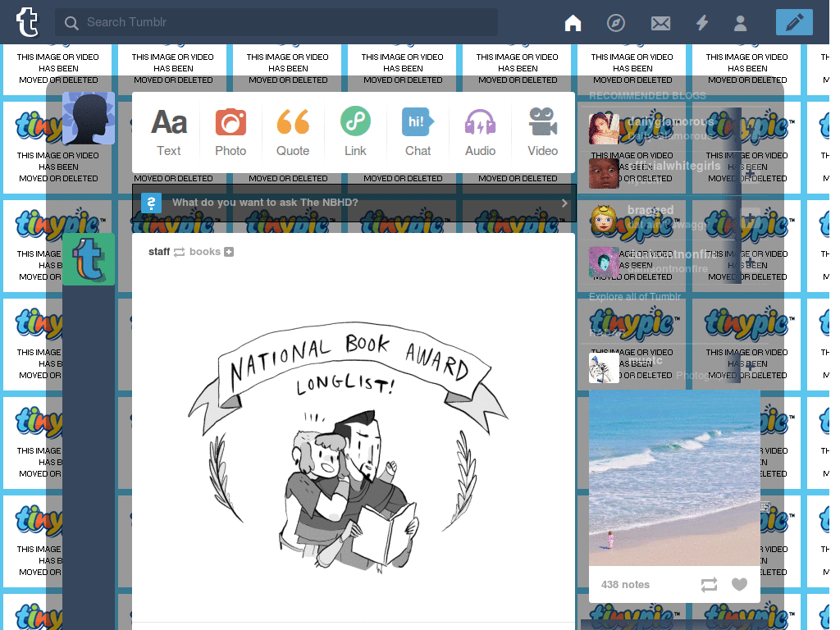Open dailyglamorous recommended blog
Screen dimensions: 840x630
pos(669,121)
